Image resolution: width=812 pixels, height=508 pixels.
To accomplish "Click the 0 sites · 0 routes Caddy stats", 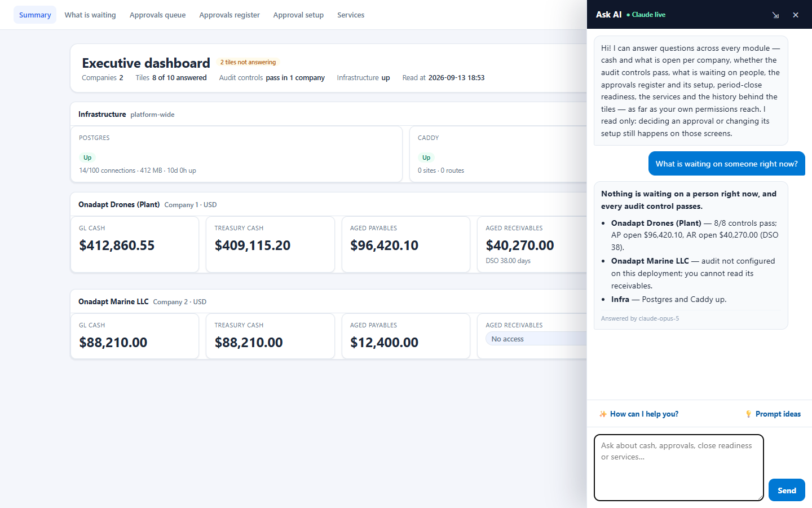I will (441, 170).
